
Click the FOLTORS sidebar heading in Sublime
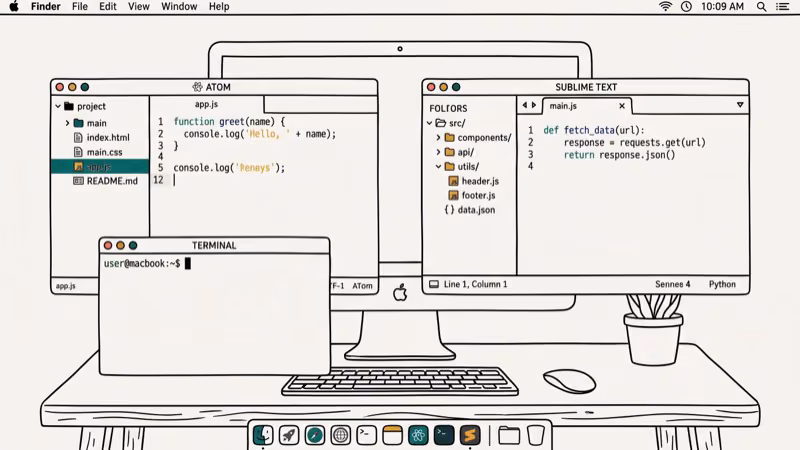coord(448,108)
